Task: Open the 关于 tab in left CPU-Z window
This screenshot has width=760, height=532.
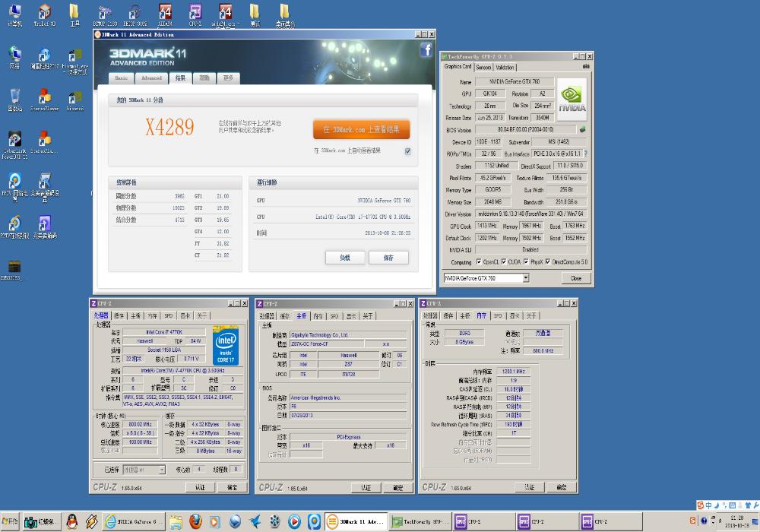Action: pyautogui.click(x=201, y=316)
